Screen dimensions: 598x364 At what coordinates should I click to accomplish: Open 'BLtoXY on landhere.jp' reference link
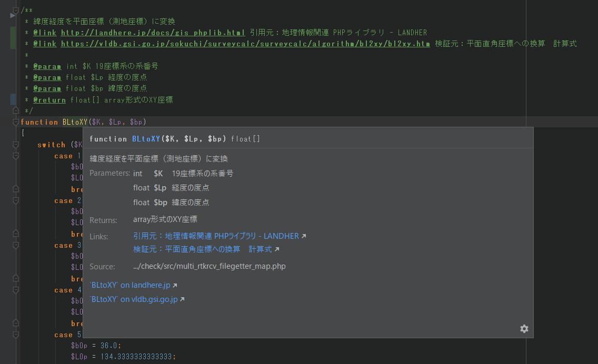(x=129, y=285)
